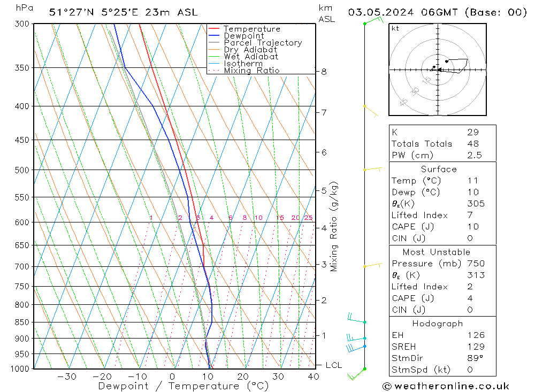Screen dimensions: 535x392
Task: Click the Mixing Ratio legend label
Action: point(251,71)
